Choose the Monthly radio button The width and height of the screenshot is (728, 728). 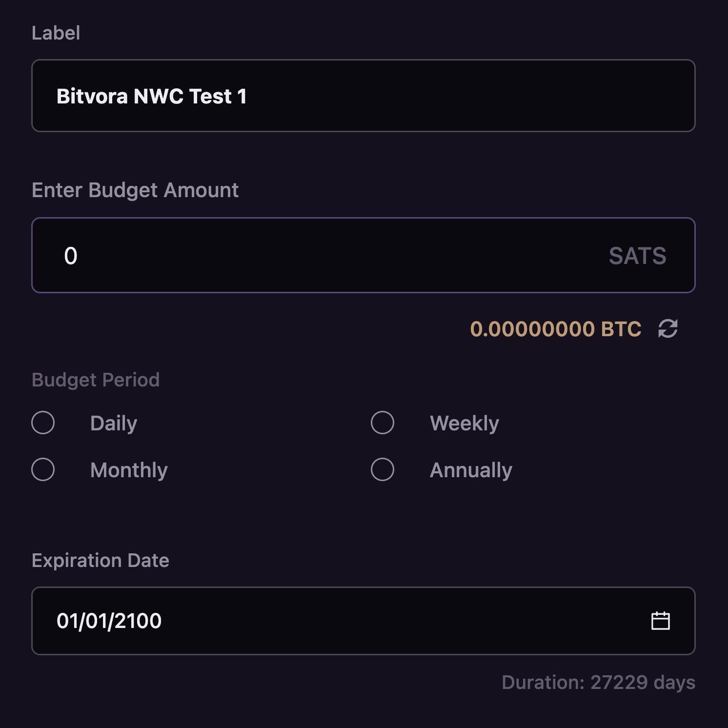point(43,469)
